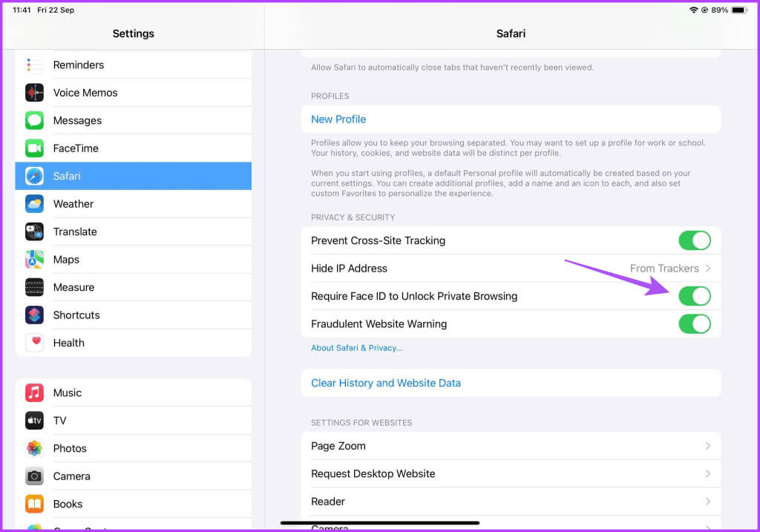The height and width of the screenshot is (532, 760).
Task: Select Voice Memos in sidebar
Action: coord(134,93)
